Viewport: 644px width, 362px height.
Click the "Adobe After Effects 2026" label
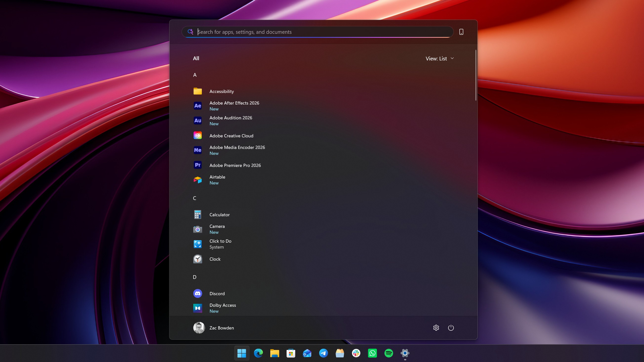[234, 103]
